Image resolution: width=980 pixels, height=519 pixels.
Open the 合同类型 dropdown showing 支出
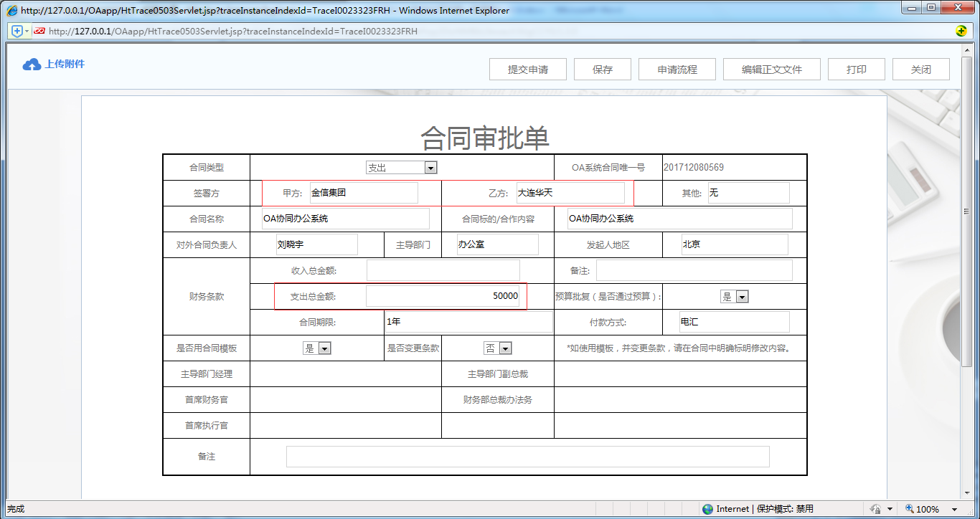(x=430, y=168)
